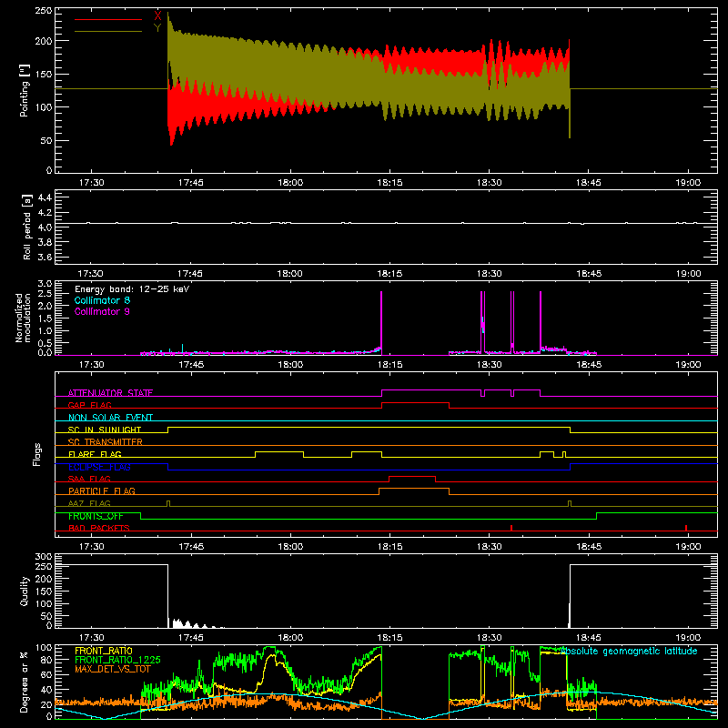The width and height of the screenshot is (728, 728).
Task: Select the ECLIPSE_FLAG label
Action: (x=99, y=467)
